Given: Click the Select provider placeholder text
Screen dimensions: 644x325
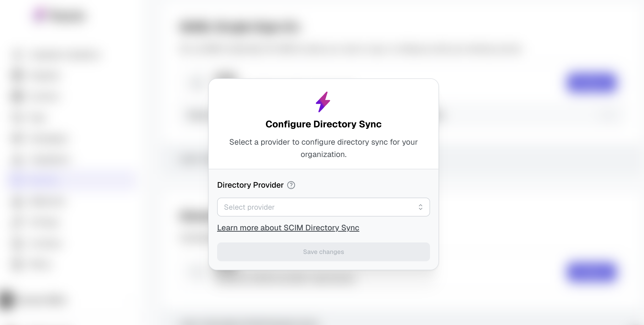Looking at the screenshot, I should click(x=249, y=207).
